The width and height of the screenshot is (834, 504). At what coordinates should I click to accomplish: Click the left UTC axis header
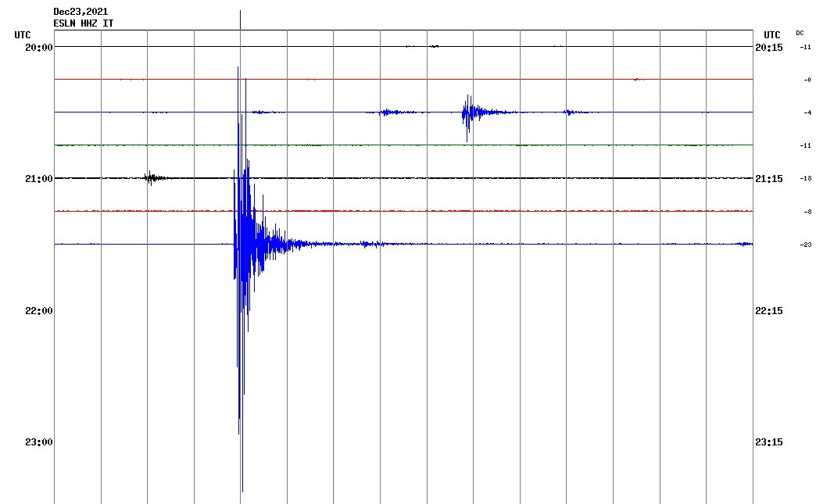23,35
